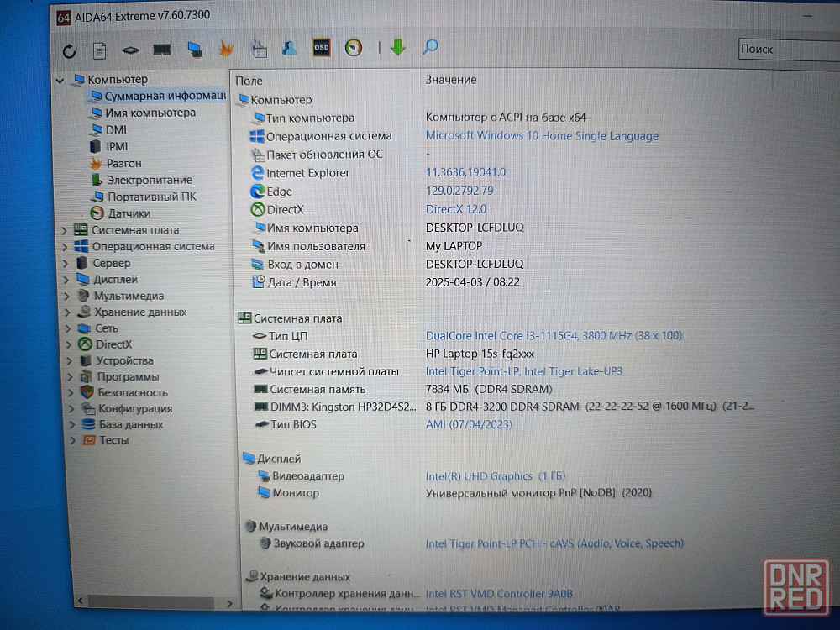840x630 pixels.
Task: Click the user toolbar icon
Action: tap(289, 48)
